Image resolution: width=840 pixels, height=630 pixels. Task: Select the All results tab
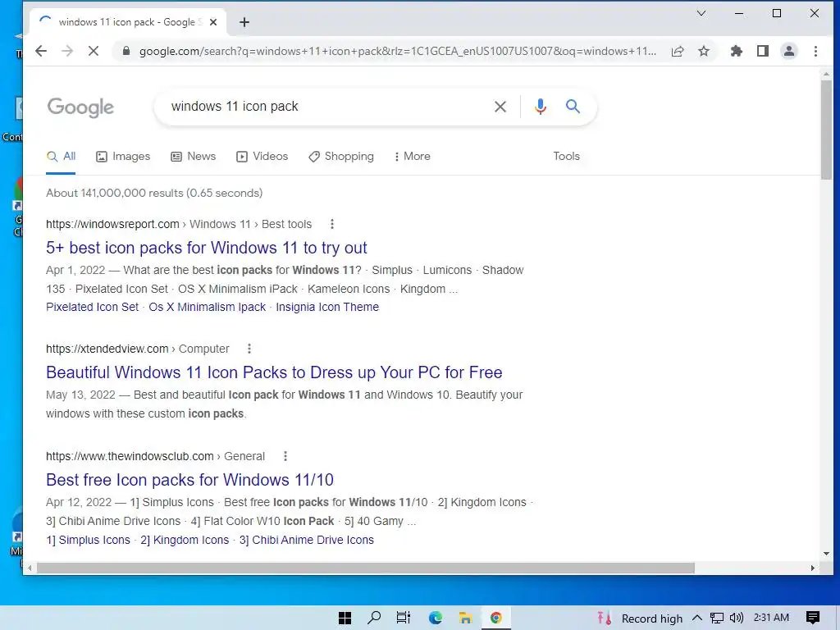pyautogui.click(x=61, y=157)
